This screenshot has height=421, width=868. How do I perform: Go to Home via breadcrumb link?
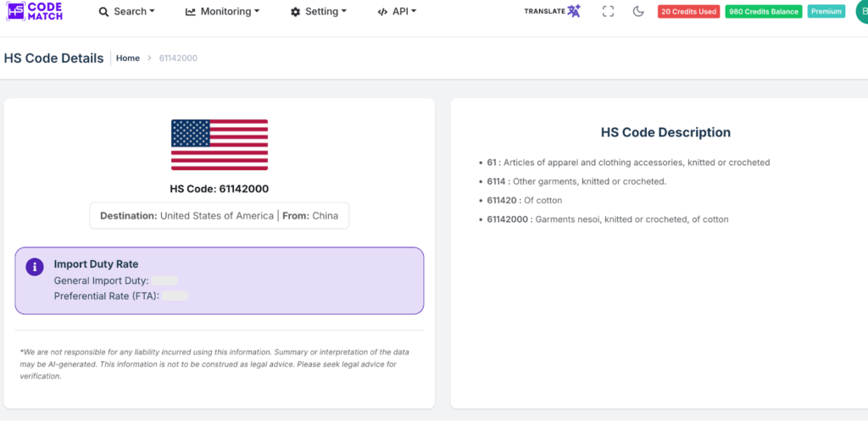[x=128, y=58]
